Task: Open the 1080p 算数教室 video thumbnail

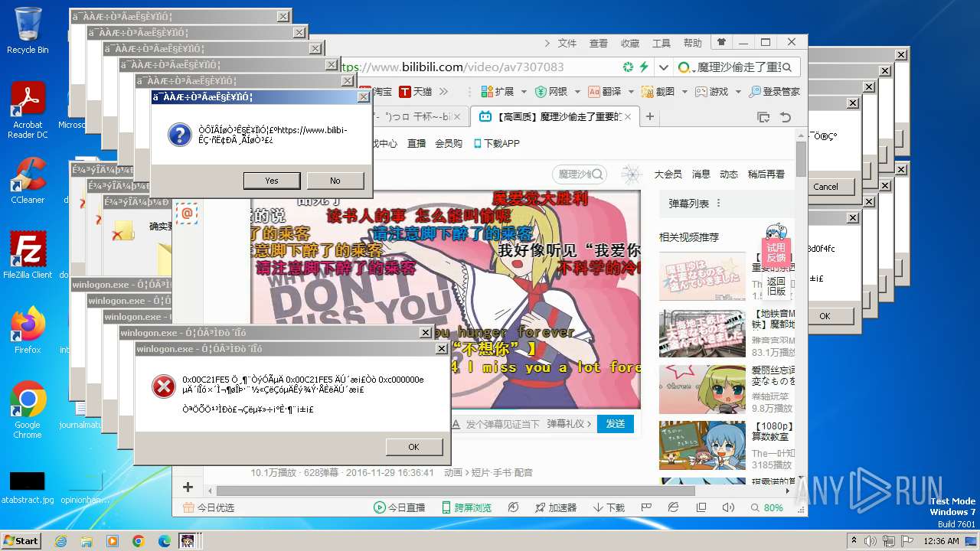Action: click(x=702, y=445)
